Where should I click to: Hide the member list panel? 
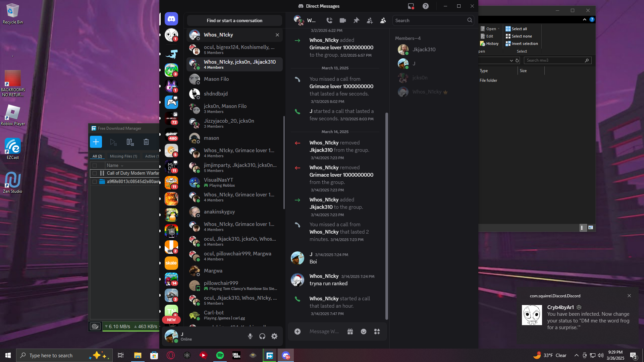point(383,20)
